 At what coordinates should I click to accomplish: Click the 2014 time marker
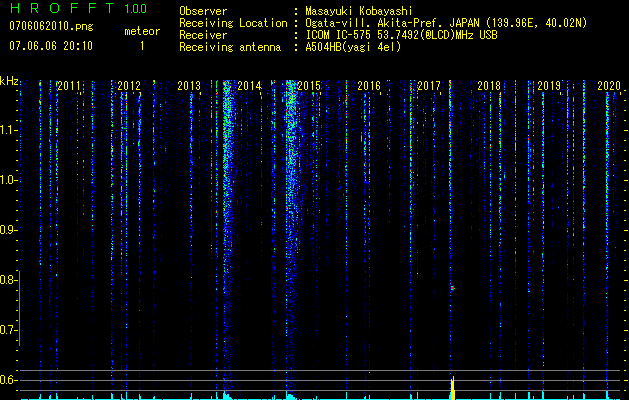[249, 86]
